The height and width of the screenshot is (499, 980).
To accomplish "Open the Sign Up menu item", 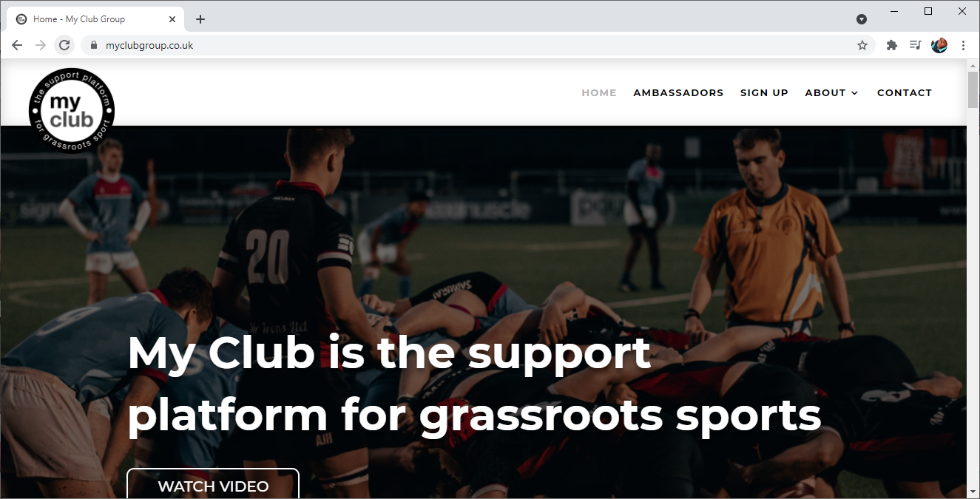I will [x=764, y=92].
